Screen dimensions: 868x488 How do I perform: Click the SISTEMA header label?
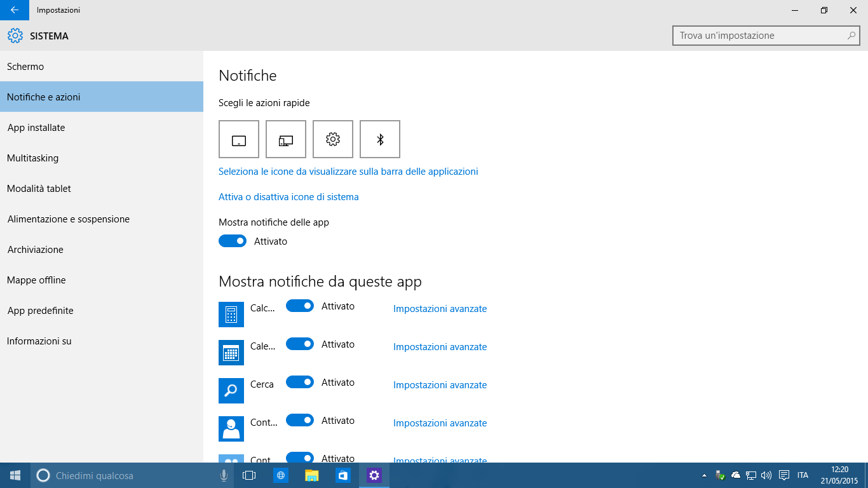click(49, 36)
